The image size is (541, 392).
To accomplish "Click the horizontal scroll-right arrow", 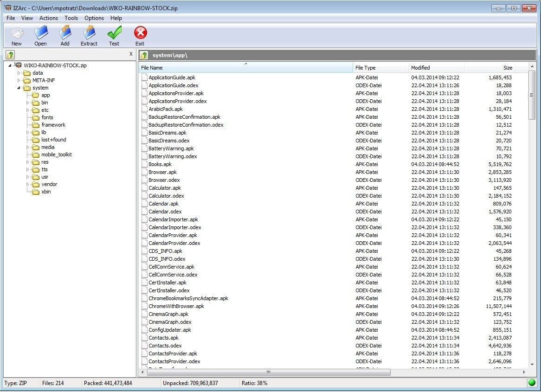I will [x=524, y=372].
